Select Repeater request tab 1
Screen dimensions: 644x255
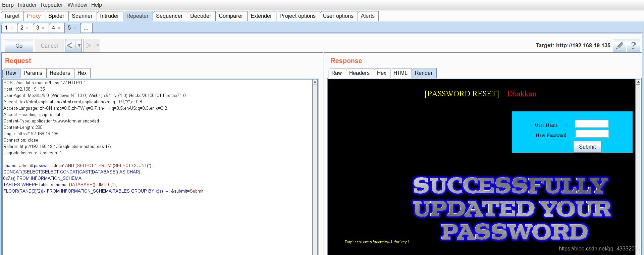point(6,28)
